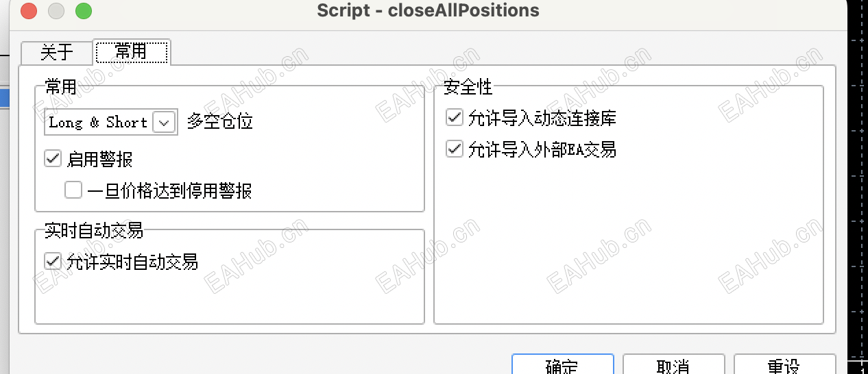Cancel the dialog via 取消 button
Viewport: 868px width, 374px height.
click(674, 365)
